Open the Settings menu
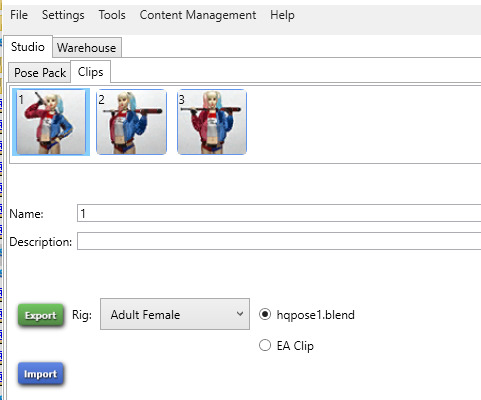 tap(63, 15)
